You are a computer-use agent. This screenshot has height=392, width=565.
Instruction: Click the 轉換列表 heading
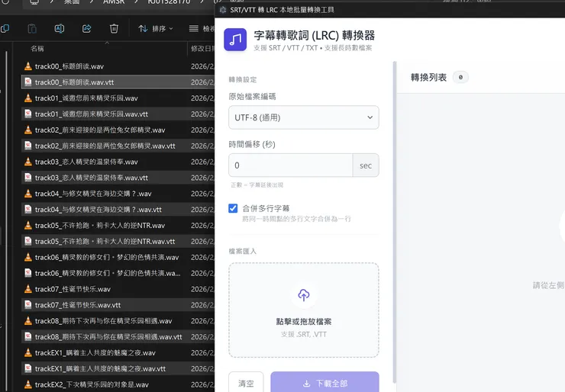(x=429, y=77)
